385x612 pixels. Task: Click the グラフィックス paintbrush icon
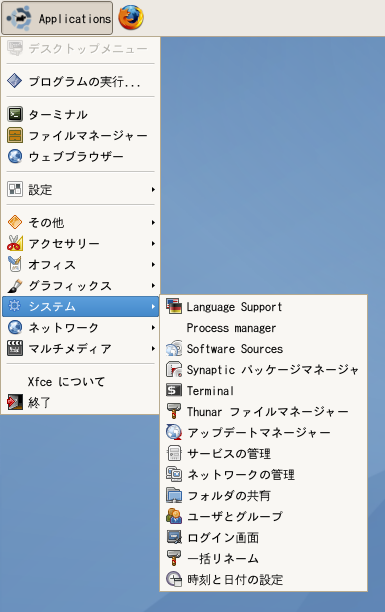click(x=15, y=285)
